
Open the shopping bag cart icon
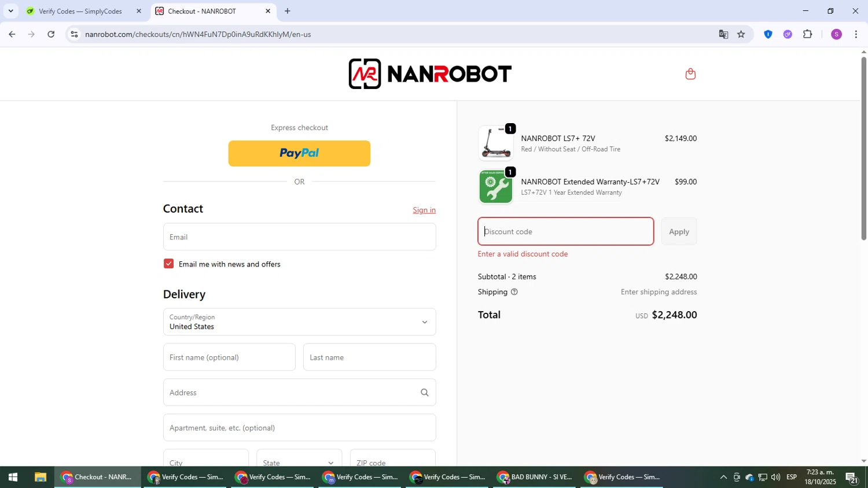pos(690,73)
